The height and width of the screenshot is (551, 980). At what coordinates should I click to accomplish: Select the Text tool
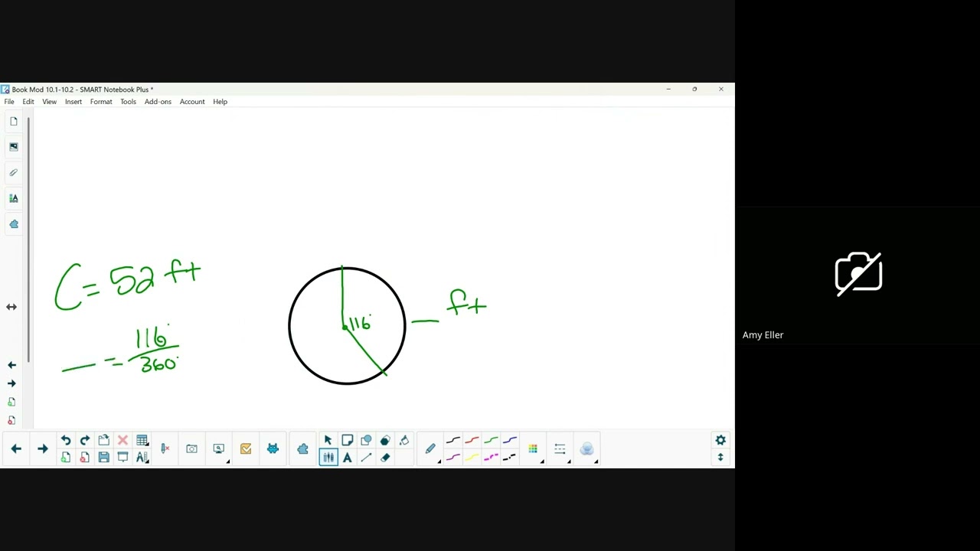[348, 458]
